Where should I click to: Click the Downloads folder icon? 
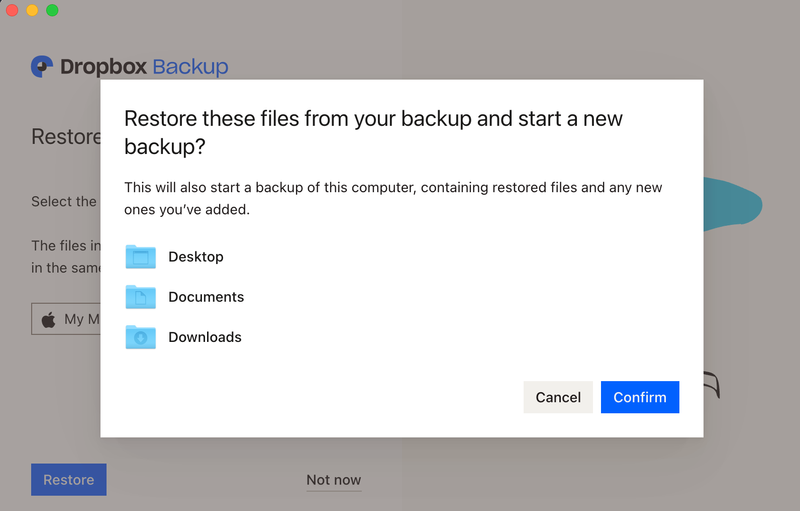click(141, 337)
